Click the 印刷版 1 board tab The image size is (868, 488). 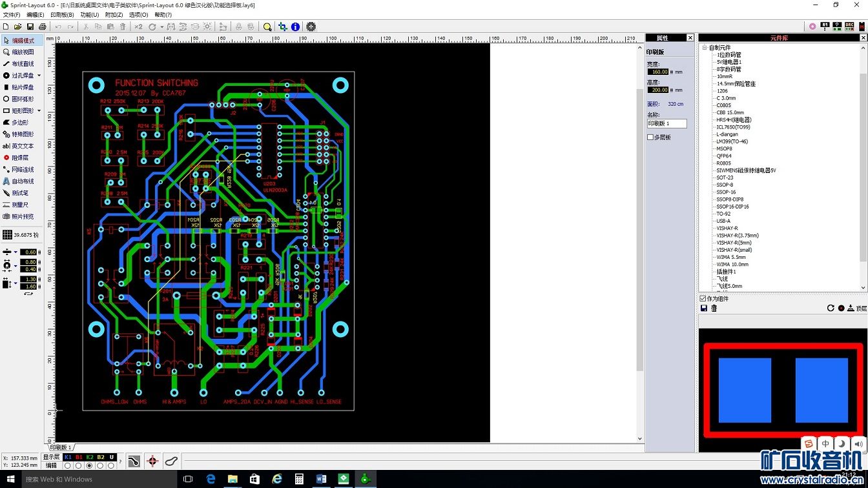coord(61,447)
